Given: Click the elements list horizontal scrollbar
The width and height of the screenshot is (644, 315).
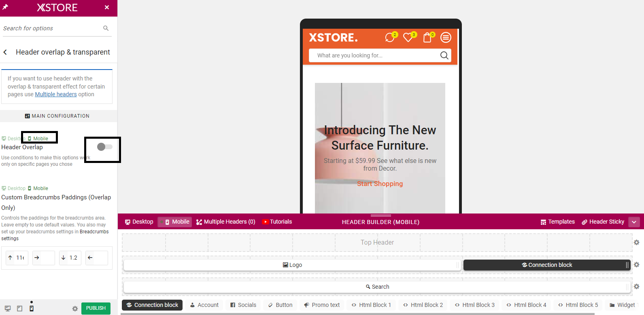Looking at the screenshot, I should tap(358, 314).
